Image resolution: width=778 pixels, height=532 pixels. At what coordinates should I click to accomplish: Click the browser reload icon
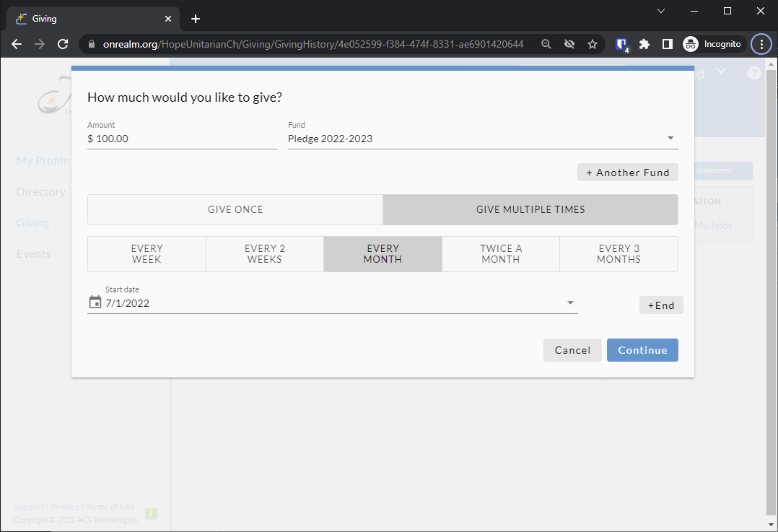[63, 44]
